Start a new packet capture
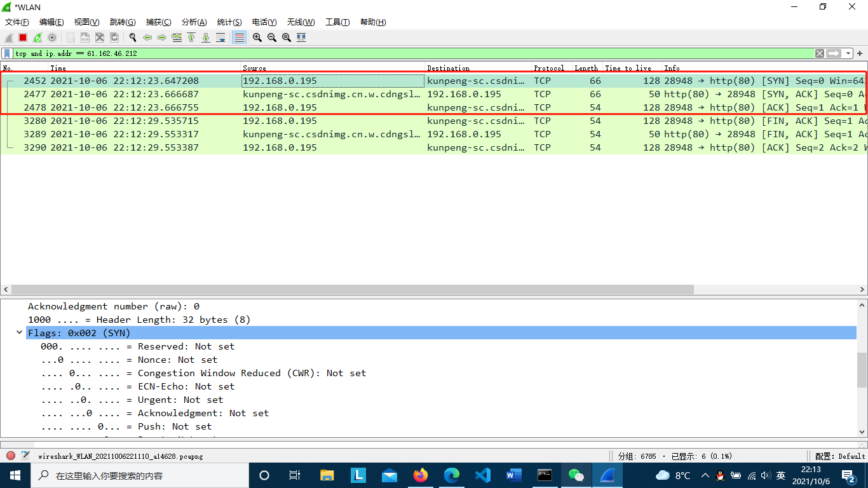Viewport: 868px width, 488px height. click(8, 37)
